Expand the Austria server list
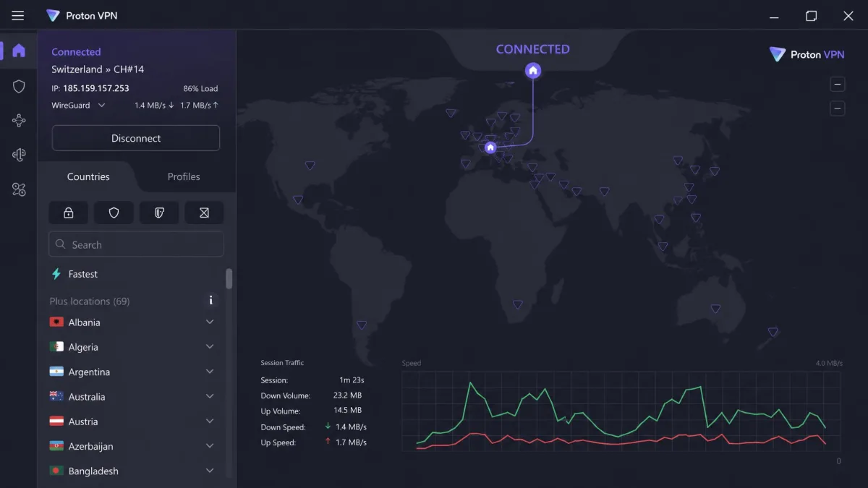The image size is (868, 488). click(x=210, y=421)
